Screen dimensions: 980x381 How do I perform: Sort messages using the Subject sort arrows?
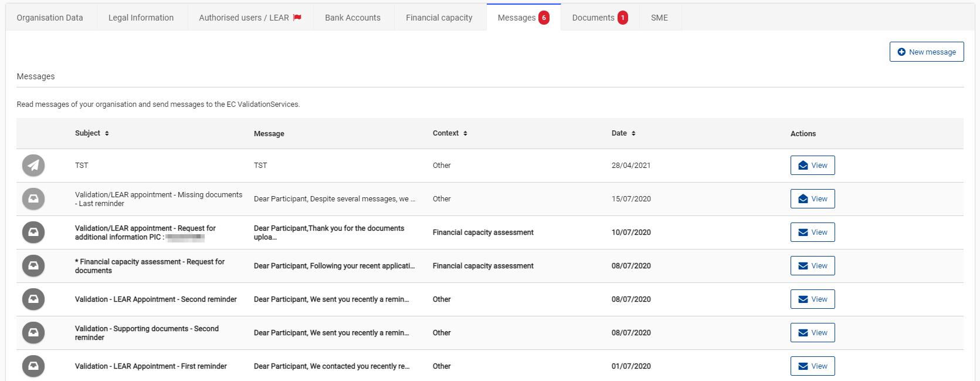coord(107,134)
